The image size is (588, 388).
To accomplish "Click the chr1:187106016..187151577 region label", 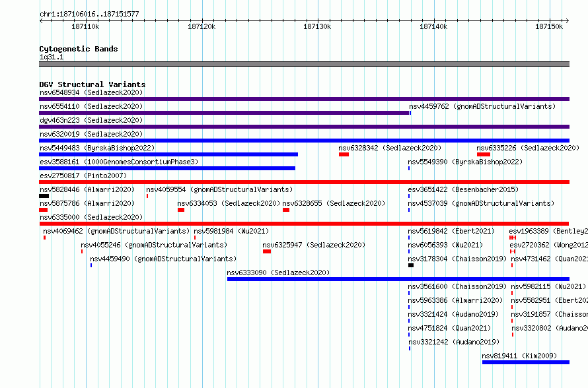I will tap(89, 14).
